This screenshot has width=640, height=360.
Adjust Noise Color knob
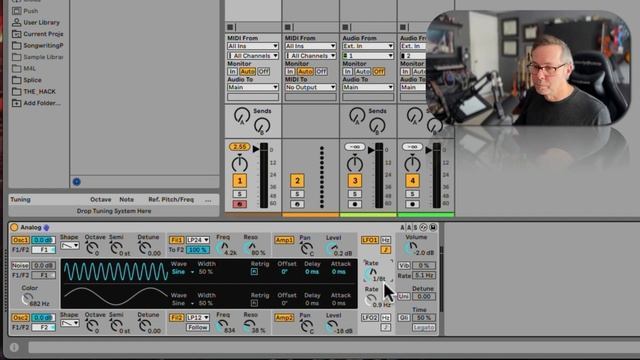point(27,299)
